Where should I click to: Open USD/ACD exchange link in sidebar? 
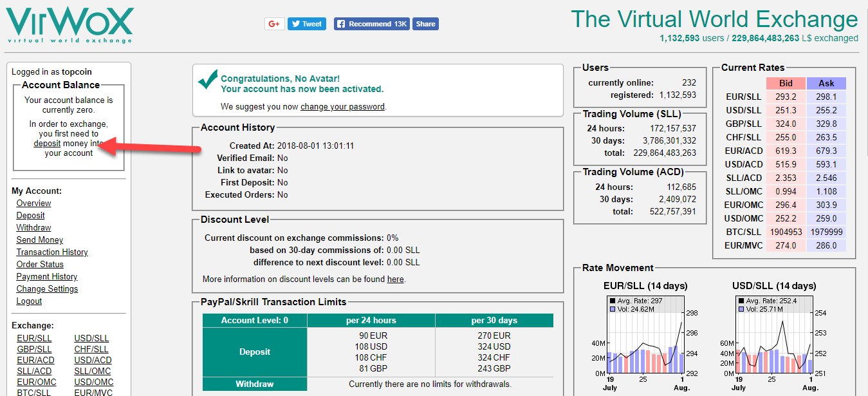tap(93, 360)
